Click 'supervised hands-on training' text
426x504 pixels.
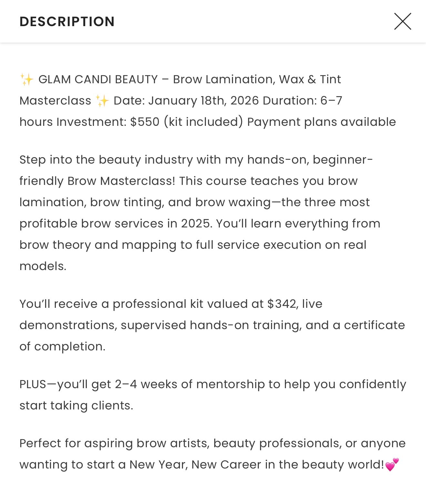(211, 325)
